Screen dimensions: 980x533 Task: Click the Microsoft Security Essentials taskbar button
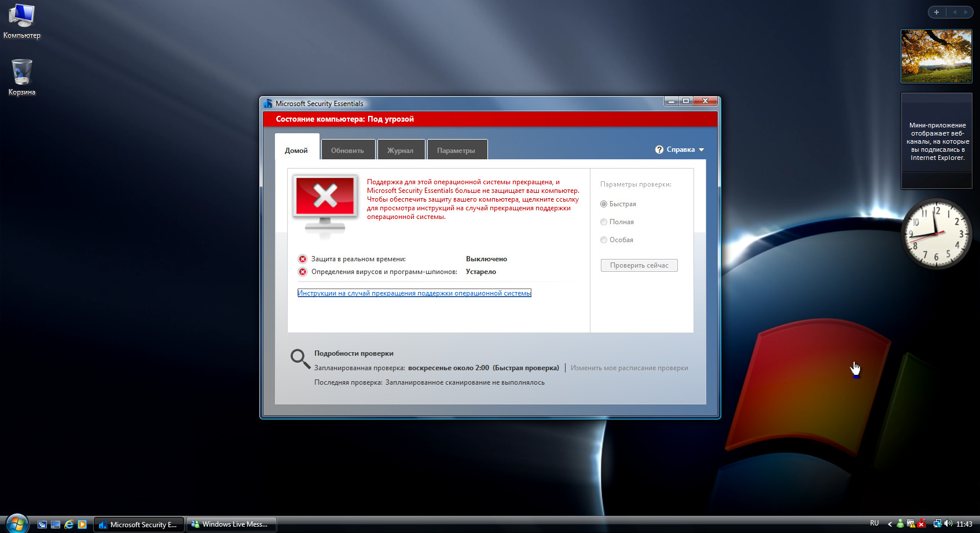point(139,524)
